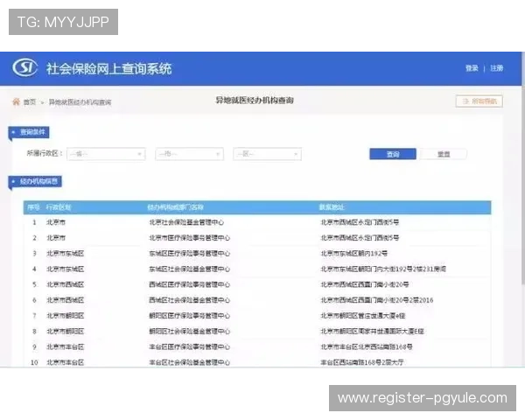
Task: Click the 序号 column header
Action: coord(33,207)
